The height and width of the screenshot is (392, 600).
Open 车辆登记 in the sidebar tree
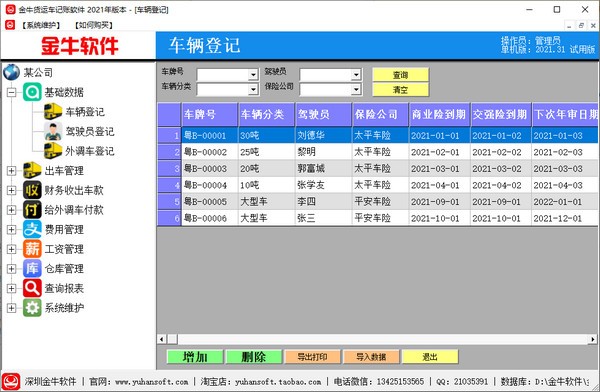pos(85,112)
